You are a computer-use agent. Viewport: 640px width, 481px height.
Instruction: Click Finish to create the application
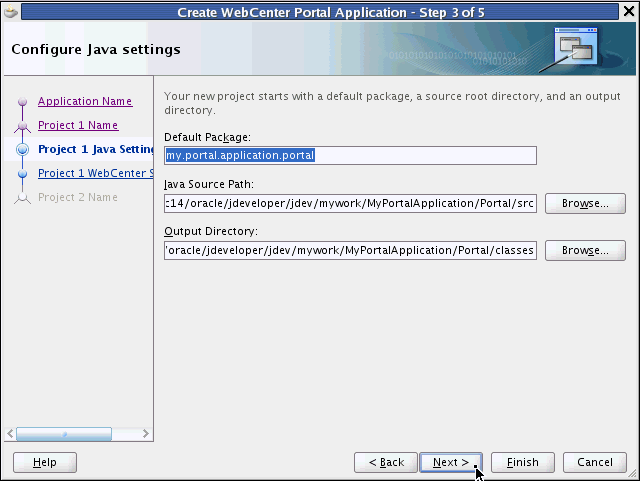click(522, 462)
